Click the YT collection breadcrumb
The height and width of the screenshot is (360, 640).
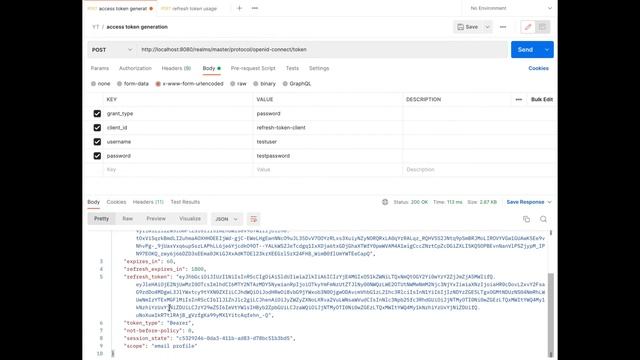[96, 27]
